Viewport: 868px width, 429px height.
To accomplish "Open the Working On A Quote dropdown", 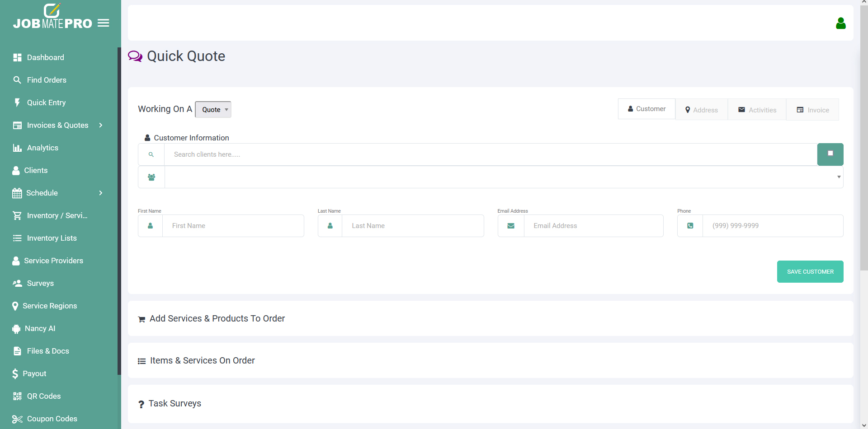I will click(x=213, y=110).
